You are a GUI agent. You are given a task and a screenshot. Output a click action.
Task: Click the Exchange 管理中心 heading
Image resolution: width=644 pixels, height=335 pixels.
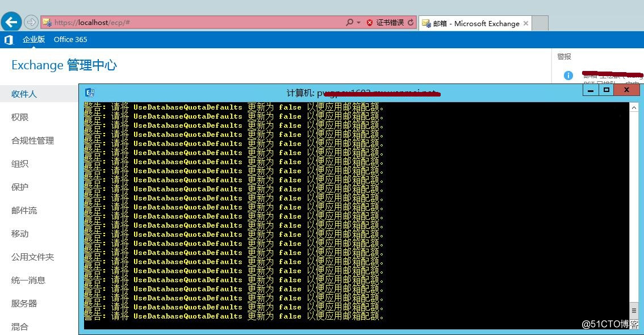(64, 65)
